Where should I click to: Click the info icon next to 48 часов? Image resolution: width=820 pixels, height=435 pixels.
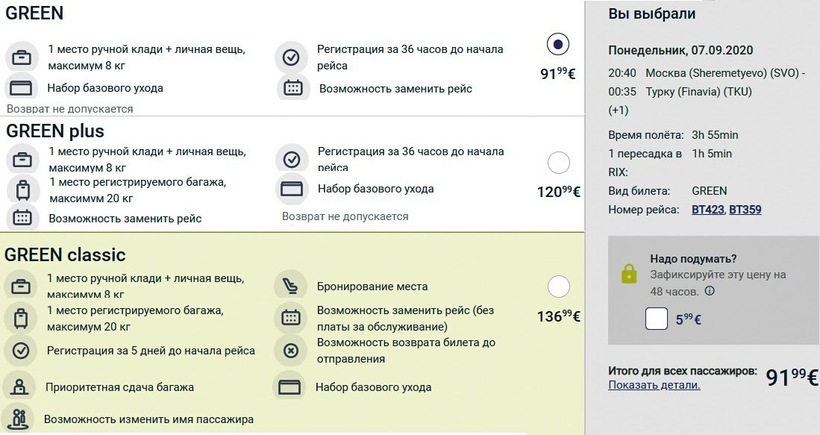709,292
